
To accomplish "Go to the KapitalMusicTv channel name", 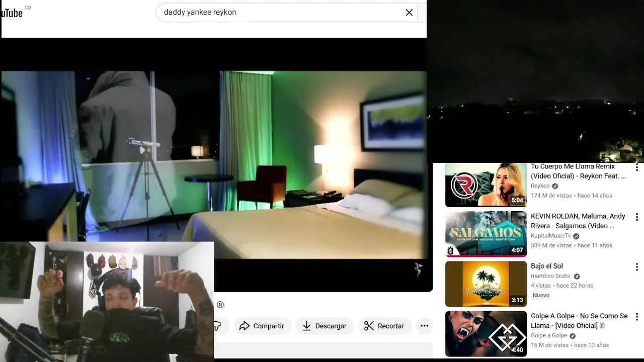I will 551,236.
